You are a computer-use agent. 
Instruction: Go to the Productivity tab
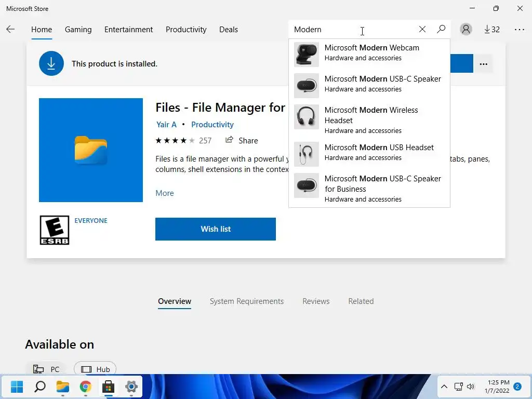click(x=186, y=30)
